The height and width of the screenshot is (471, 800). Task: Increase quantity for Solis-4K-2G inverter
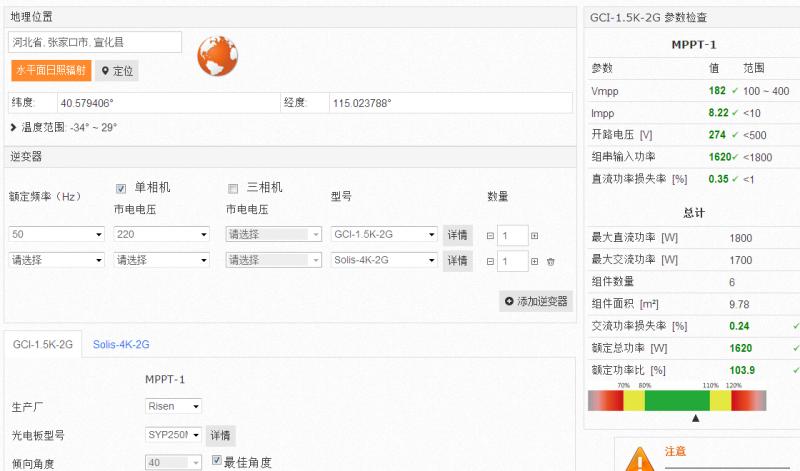[534, 261]
